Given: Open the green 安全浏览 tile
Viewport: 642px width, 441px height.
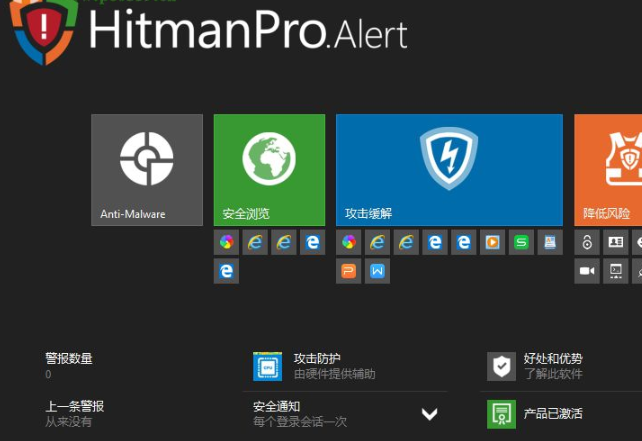Looking at the screenshot, I should pos(269,170).
